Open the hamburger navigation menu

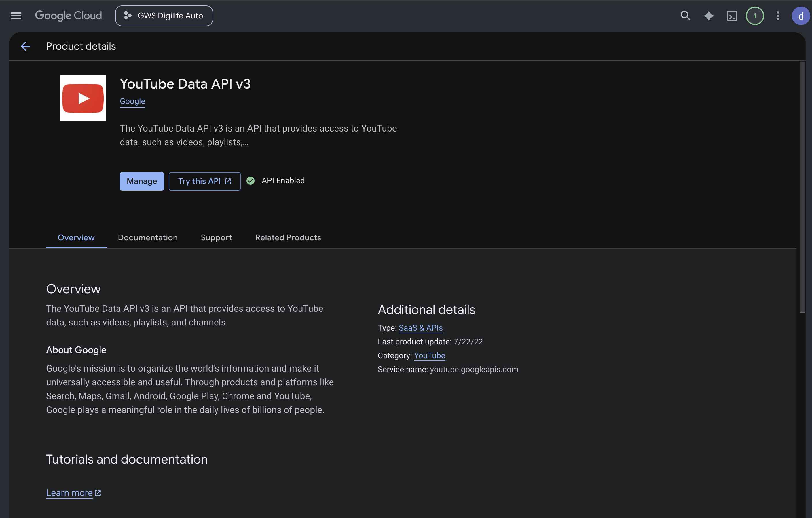(x=16, y=16)
